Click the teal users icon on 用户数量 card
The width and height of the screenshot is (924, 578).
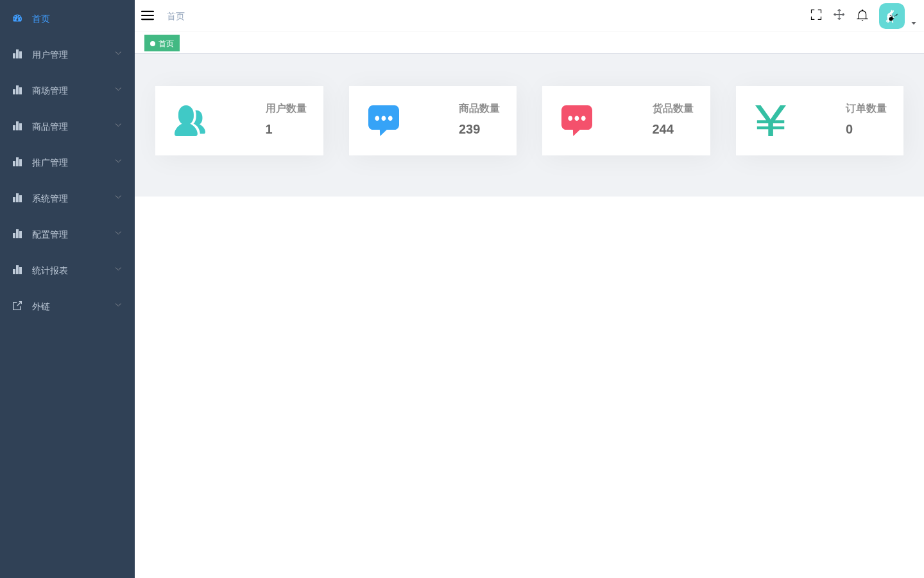(190, 121)
